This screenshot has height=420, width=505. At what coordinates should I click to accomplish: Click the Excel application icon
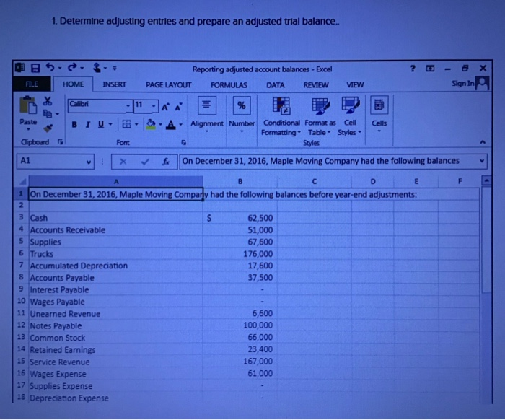tap(20, 68)
